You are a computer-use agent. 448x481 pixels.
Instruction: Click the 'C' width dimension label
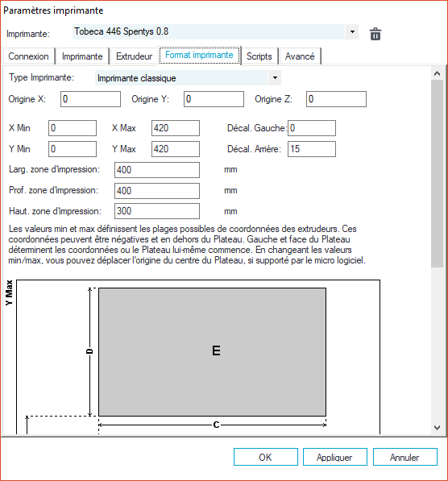click(x=216, y=425)
